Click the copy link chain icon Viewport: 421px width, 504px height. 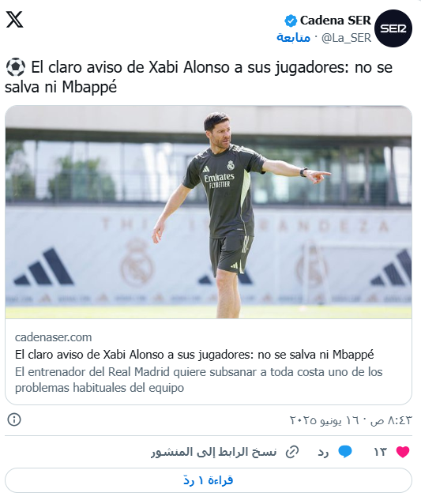tap(292, 452)
